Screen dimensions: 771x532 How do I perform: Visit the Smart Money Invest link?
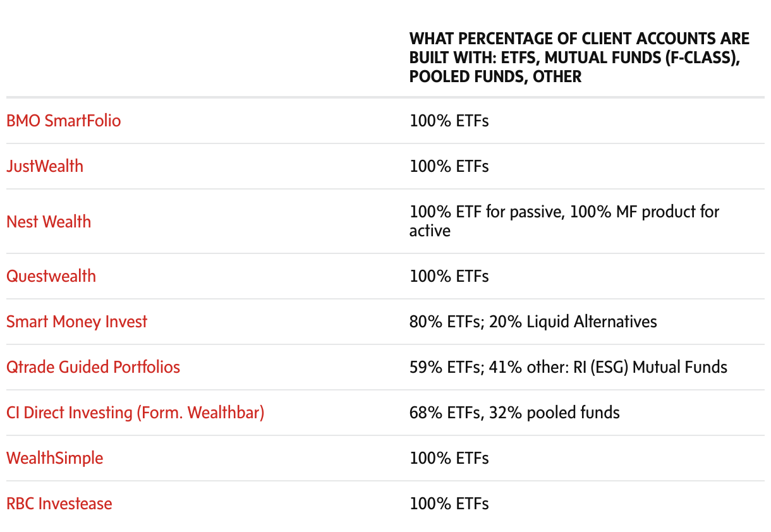coord(76,322)
